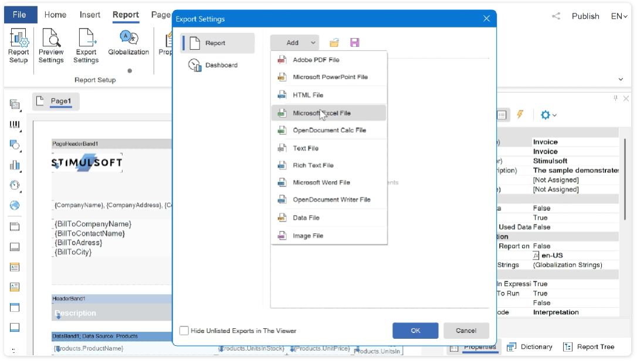This screenshot has height=364, width=637.
Task: Select the Report Title band tool
Action: [15, 226]
